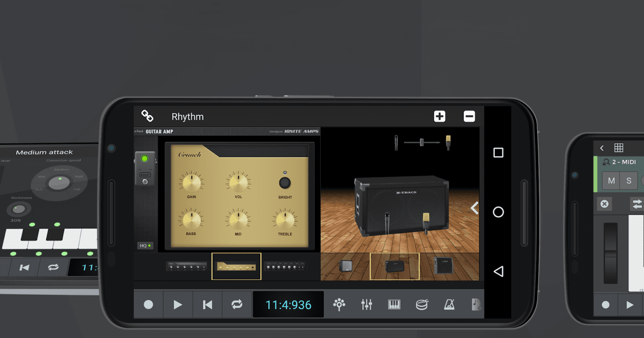644x338 pixels.
Task: Click the dark dynamic mic icon above the cabinet
Action: [x=396, y=143]
